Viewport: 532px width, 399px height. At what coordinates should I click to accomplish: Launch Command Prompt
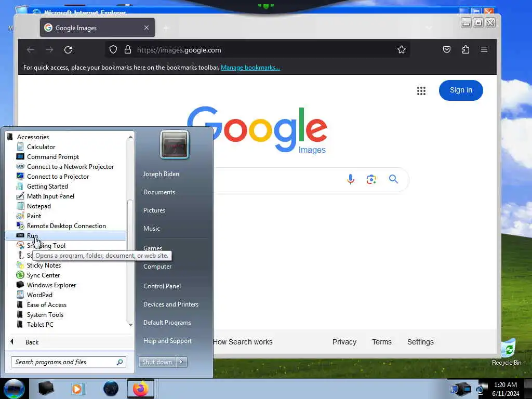[52, 157]
